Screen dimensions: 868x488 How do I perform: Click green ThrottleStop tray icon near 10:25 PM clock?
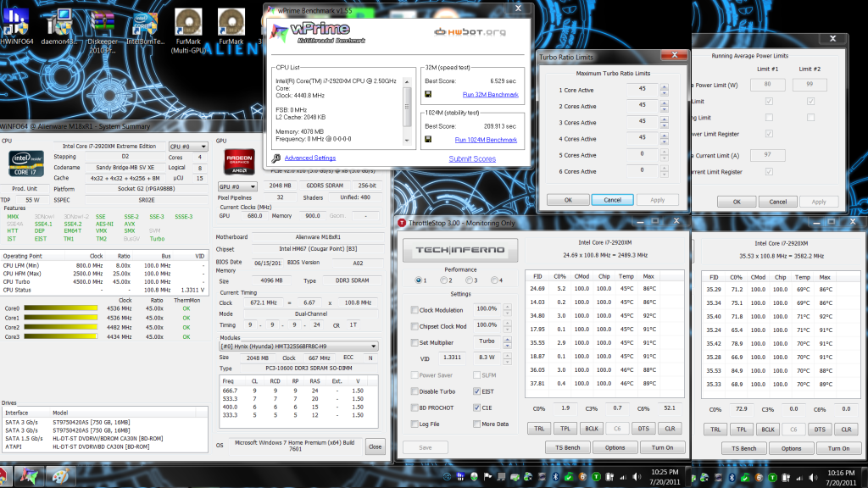tap(596, 476)
